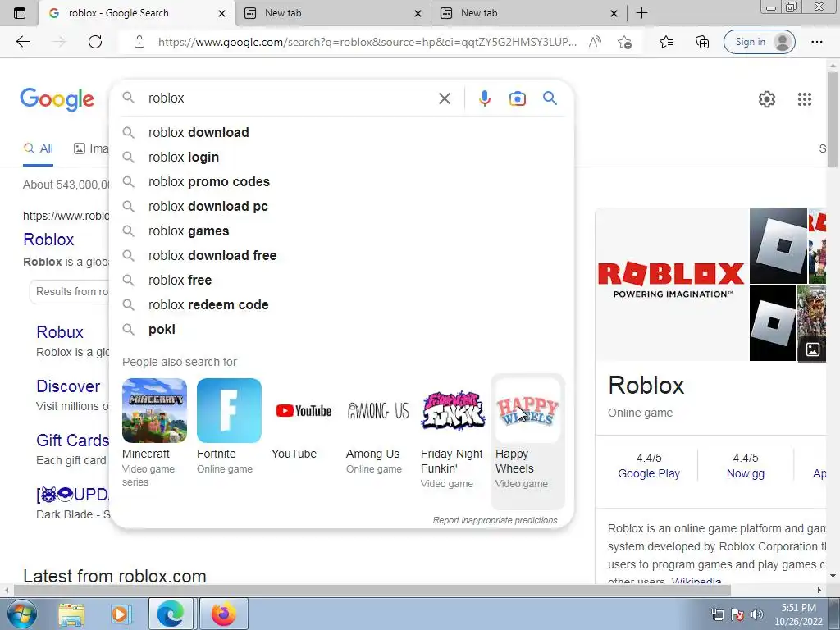Open the Fortnite suggestion thumbnail
Screen dimensions: 840x630
[x=230, y=410]
